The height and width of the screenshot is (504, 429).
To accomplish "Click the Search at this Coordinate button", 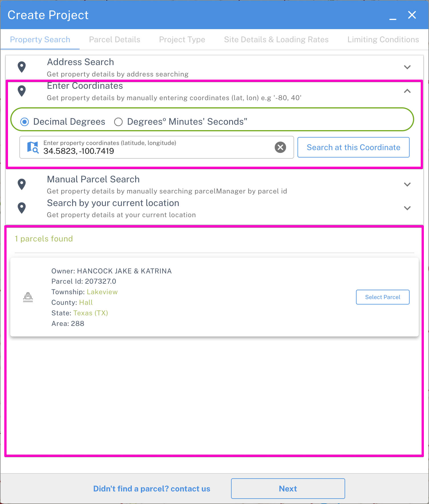I will click(x=353, y=147).
